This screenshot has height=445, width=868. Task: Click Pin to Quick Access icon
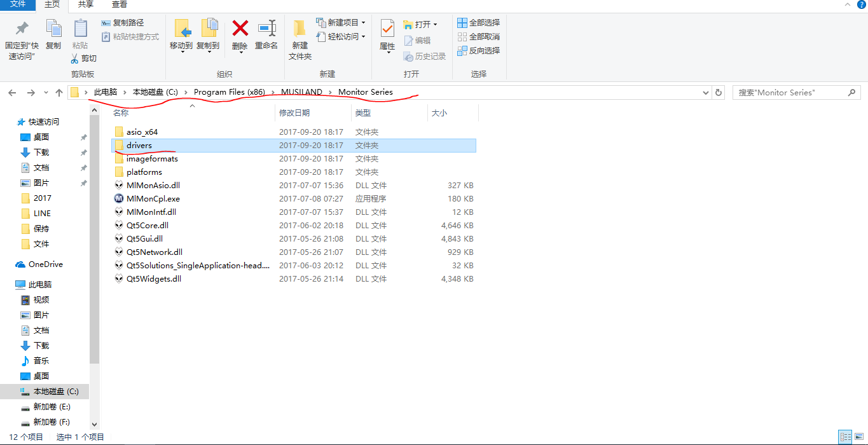pos(22,29)
